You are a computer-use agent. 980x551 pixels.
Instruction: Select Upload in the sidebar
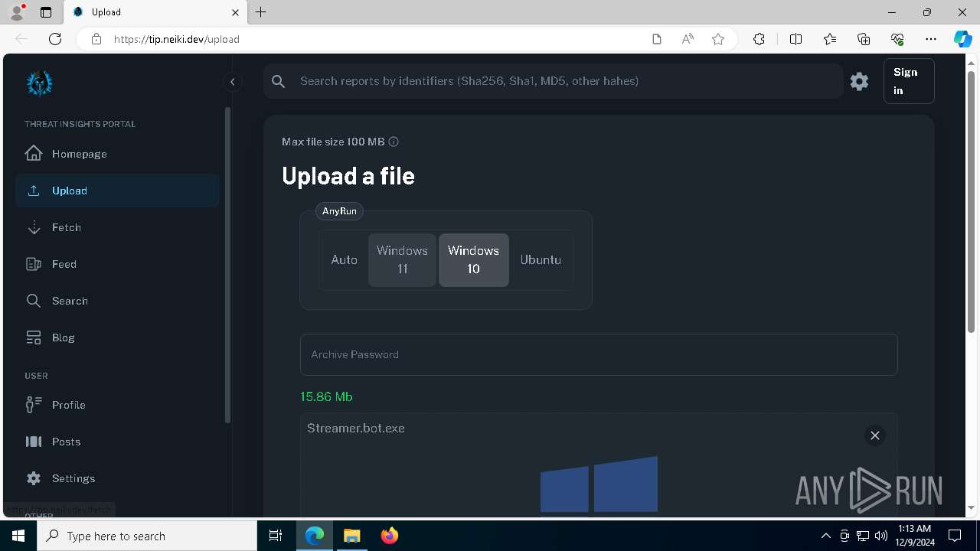tap(117, 191)
